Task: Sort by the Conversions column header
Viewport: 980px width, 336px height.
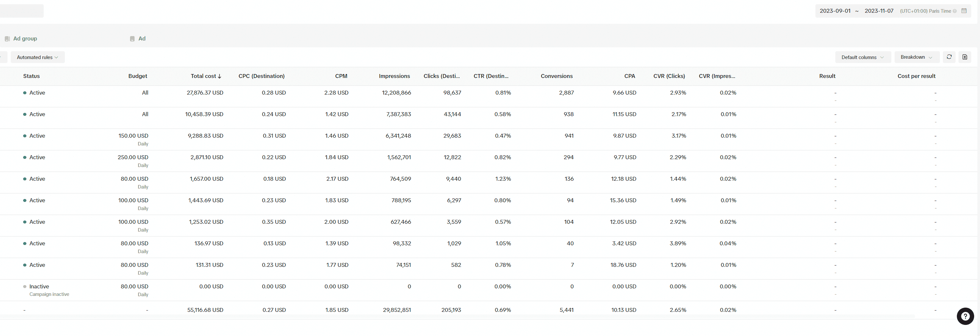Action: [557, 76]
